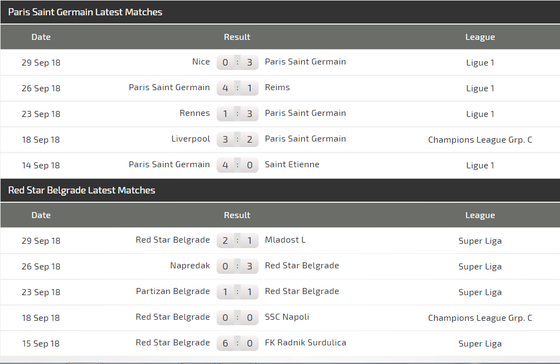Viewport: 560px width, 364px height.
Task: Click Super Liga on the Mladost L row
Action: (x=480, y=241)
